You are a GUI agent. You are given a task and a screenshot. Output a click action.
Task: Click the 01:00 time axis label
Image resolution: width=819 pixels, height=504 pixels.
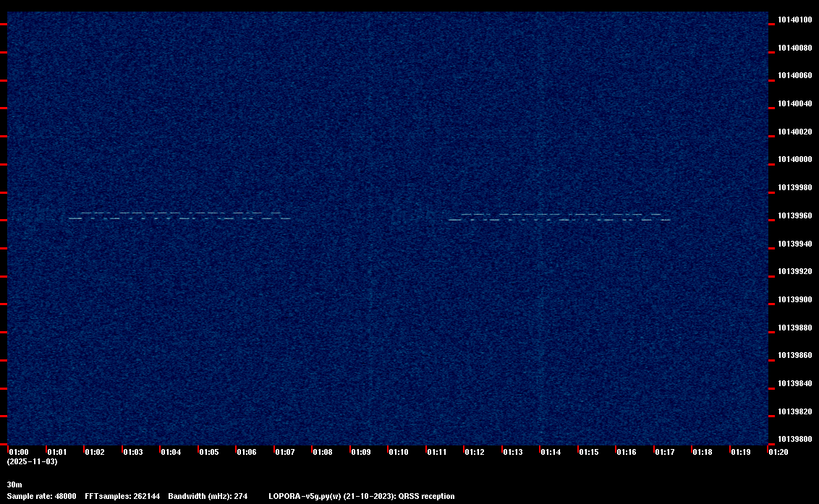[19, 452]
